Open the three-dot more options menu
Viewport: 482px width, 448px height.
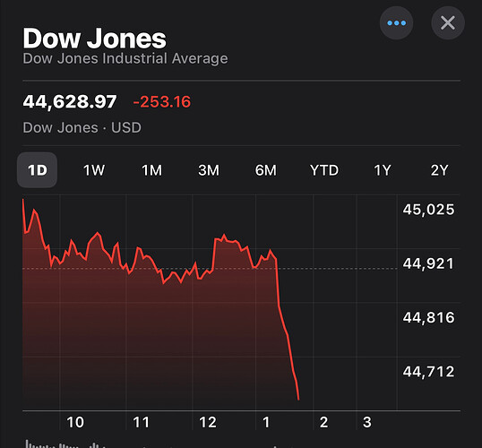click(x=396, y=23)
